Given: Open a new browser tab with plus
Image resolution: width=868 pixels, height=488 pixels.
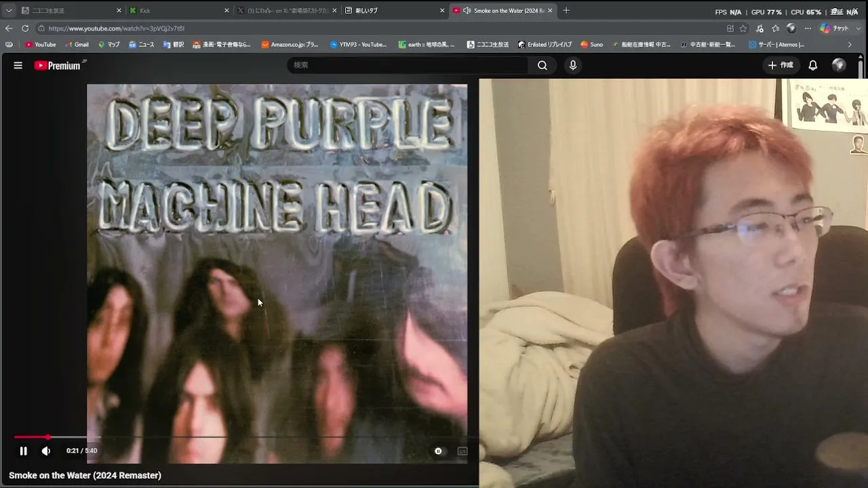Looking at the screenshot, I should pos(566,11).
